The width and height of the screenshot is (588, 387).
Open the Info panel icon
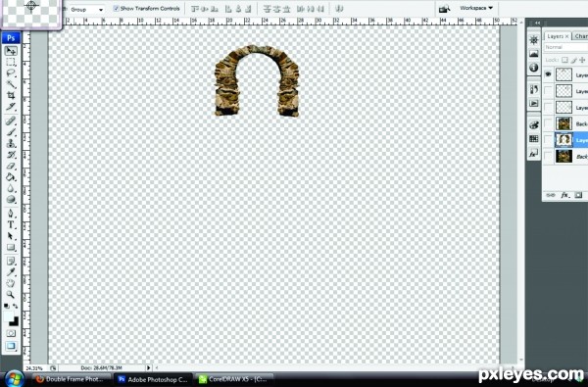tap(534, 68)
